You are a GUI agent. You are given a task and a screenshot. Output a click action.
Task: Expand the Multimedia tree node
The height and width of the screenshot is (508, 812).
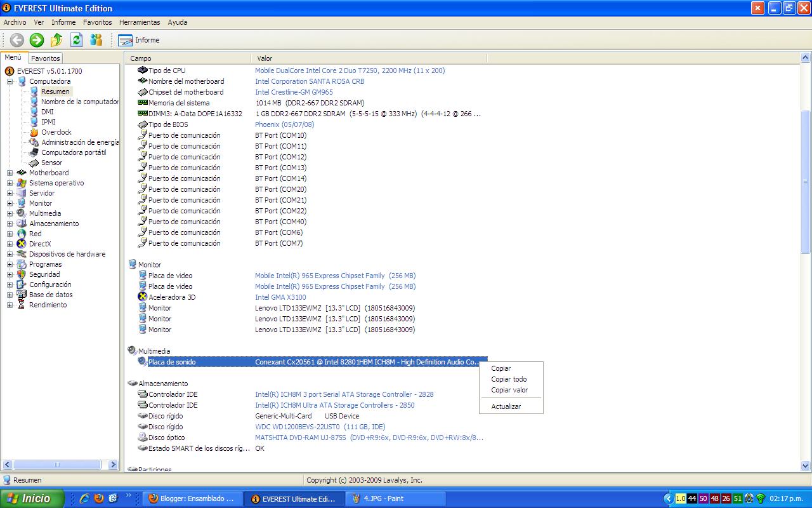[10, 213]
